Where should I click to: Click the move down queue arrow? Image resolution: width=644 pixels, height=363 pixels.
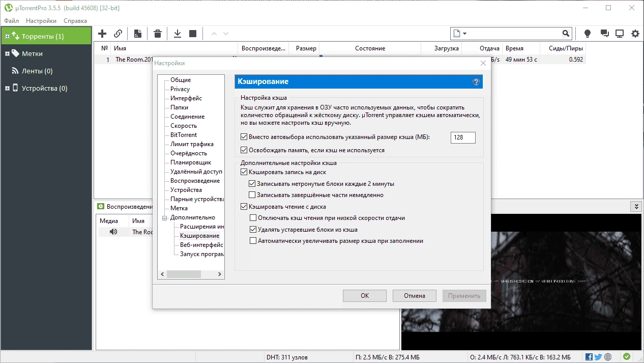(x=226, y=34)
